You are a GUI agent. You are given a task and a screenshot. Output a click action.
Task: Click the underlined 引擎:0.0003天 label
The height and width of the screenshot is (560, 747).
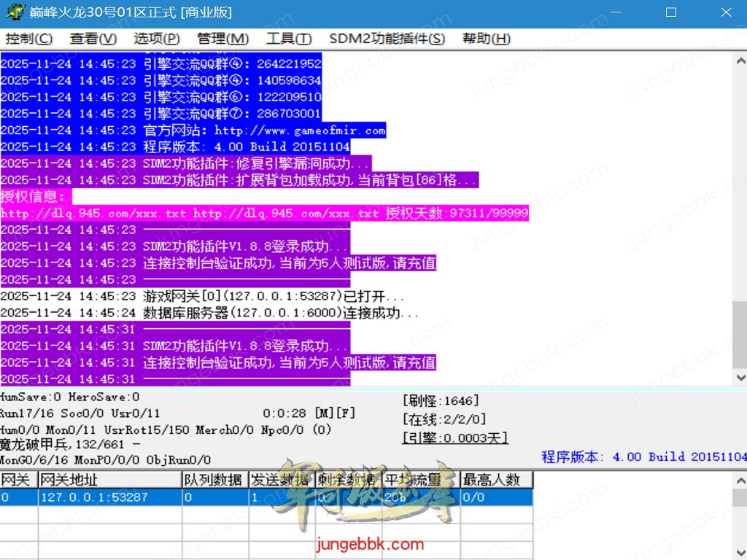[455, 437]
